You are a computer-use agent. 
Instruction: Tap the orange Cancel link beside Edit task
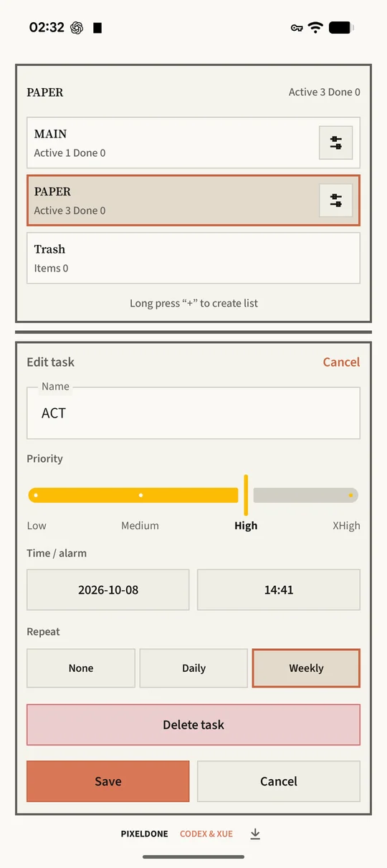tap(341, 362)
